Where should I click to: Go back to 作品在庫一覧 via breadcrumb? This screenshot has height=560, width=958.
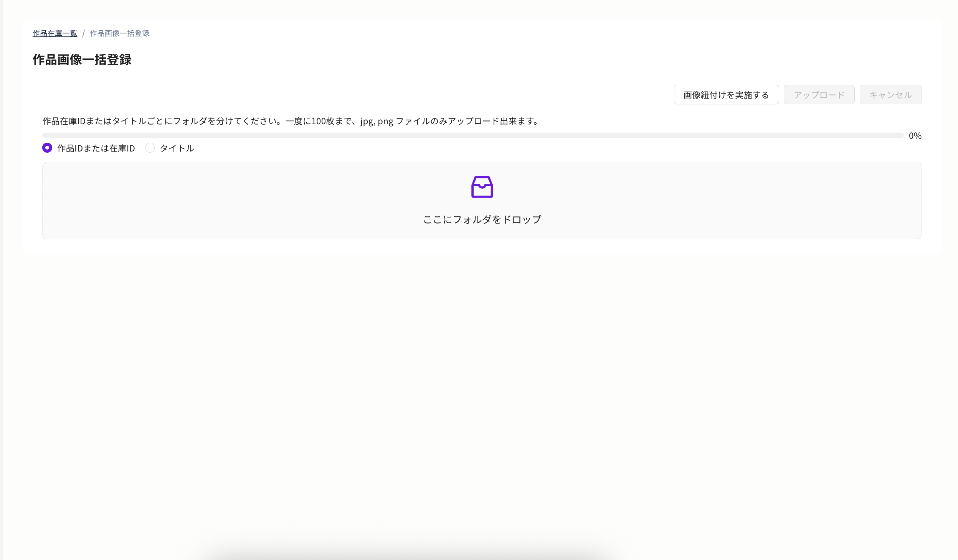(55, 33)
